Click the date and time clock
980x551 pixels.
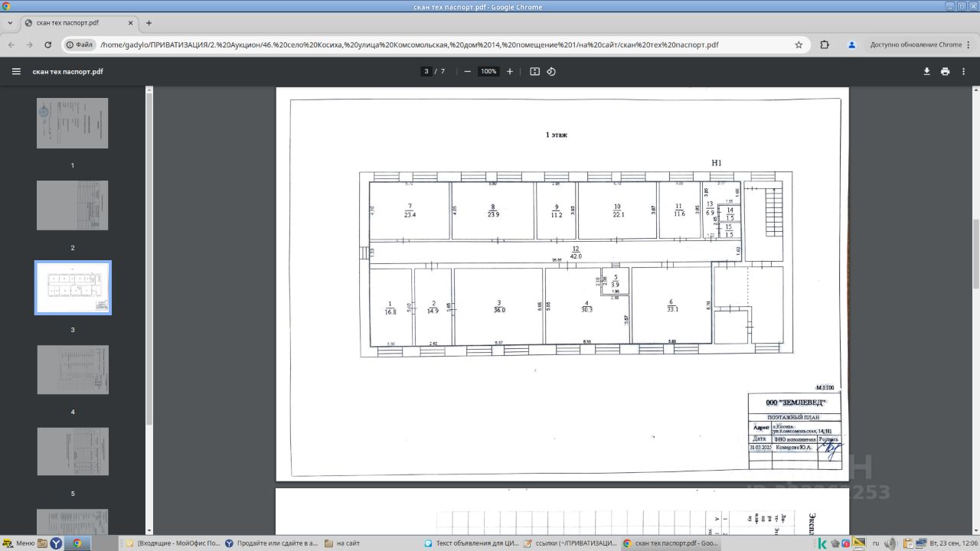coord(953,543)
